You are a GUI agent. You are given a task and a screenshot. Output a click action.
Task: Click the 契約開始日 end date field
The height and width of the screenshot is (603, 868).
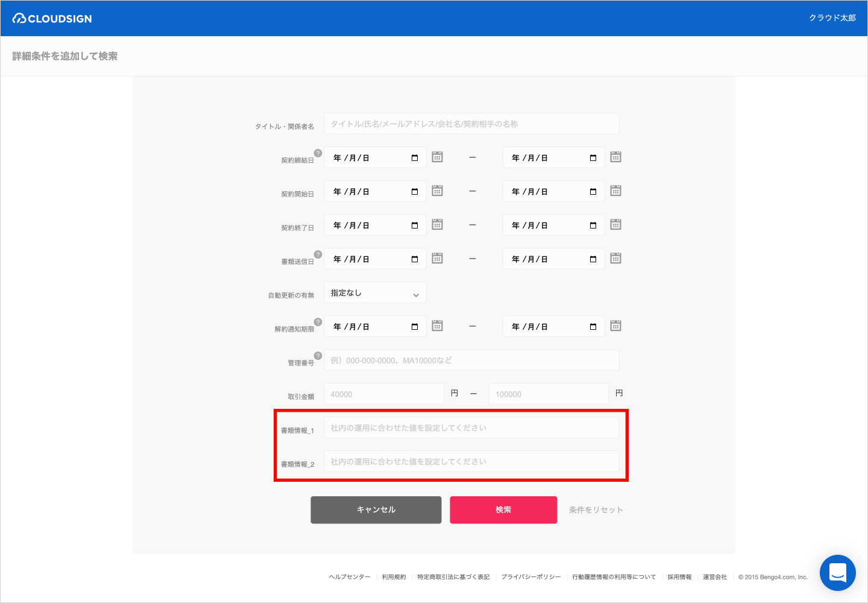(x=553, y=191)
